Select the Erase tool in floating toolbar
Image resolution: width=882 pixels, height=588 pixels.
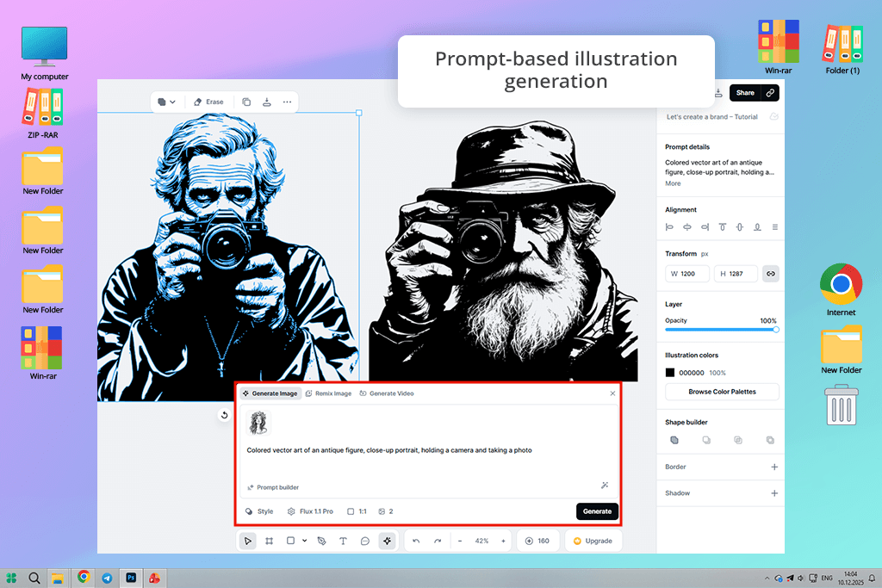click(208, 102)
